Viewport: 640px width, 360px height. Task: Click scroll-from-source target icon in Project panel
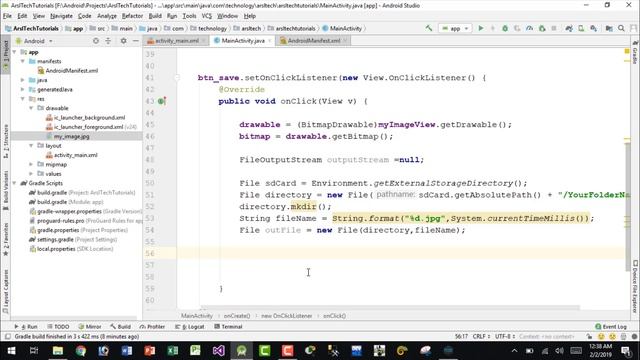[96, 41]
